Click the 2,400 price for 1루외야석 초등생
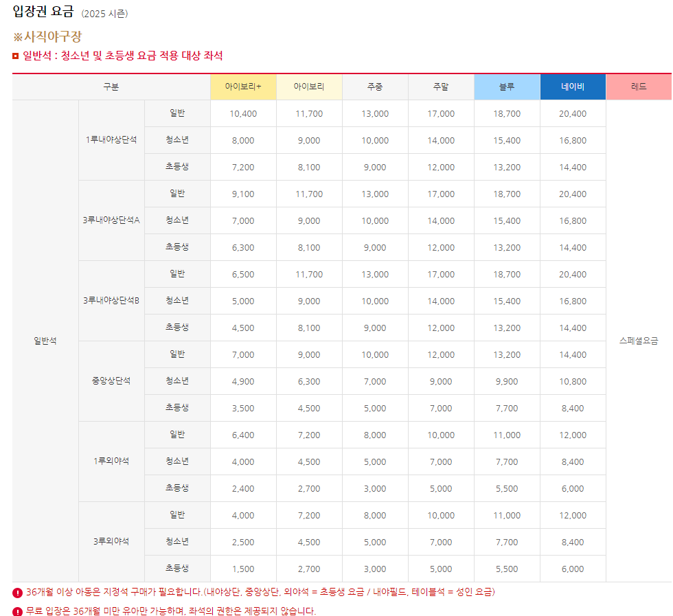 (243, 488)
